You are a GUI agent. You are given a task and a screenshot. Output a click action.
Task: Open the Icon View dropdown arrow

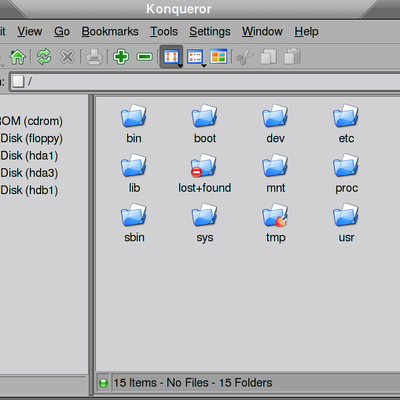180,66
